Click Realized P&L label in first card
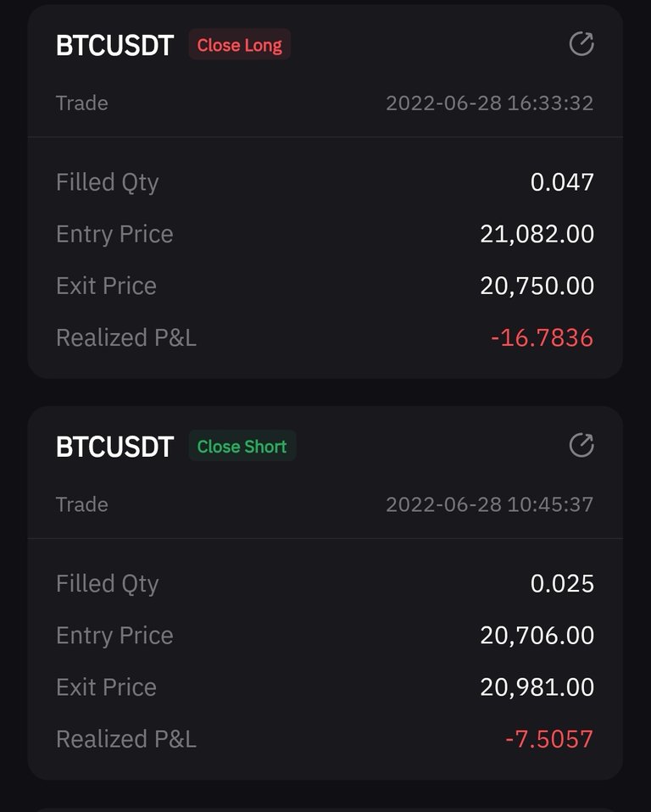The height and width of the screenshot is (812, 651). [126, 337]
